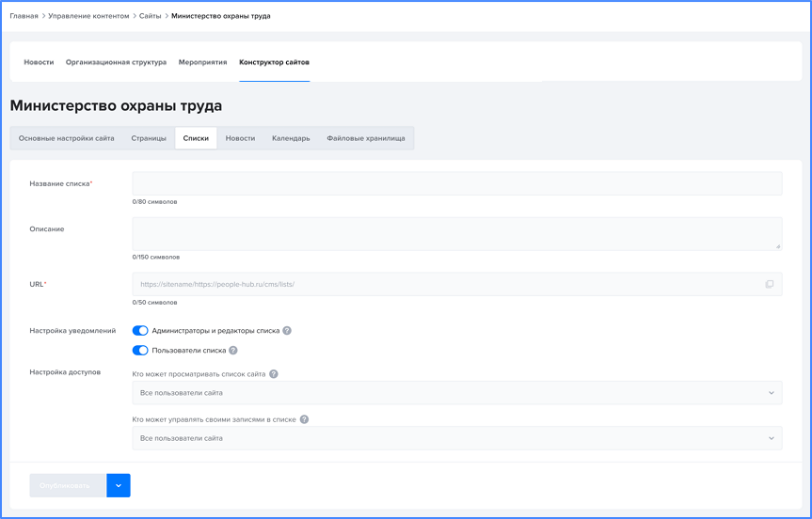Open Управление контентом breadcrumb link
The image size is (812, 519).
(x=88, y=16)
